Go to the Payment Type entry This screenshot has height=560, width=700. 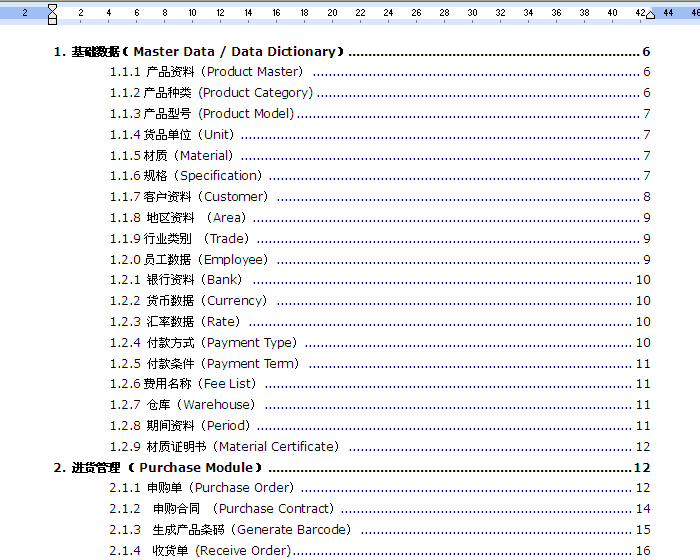click(x=204, y=343)
